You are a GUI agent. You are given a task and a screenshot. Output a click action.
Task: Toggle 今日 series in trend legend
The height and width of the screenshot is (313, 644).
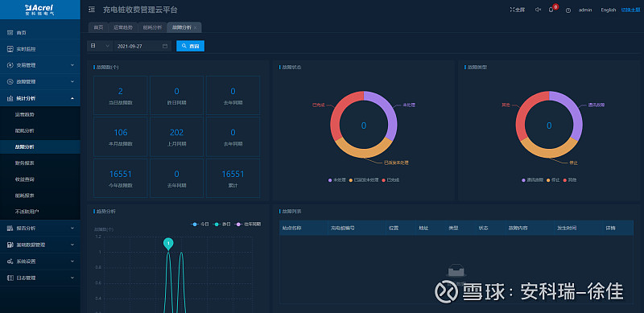click(200, 224)
